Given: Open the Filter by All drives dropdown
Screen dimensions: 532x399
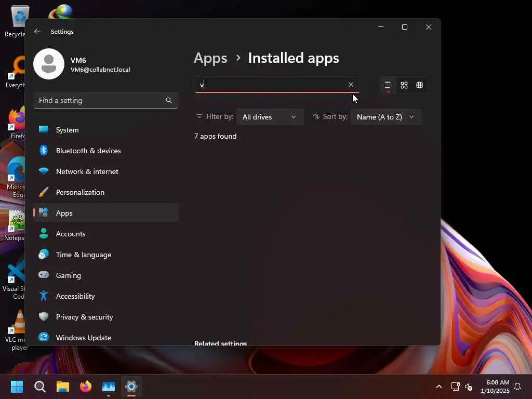Looking at the screenshot, I should 270,117.
